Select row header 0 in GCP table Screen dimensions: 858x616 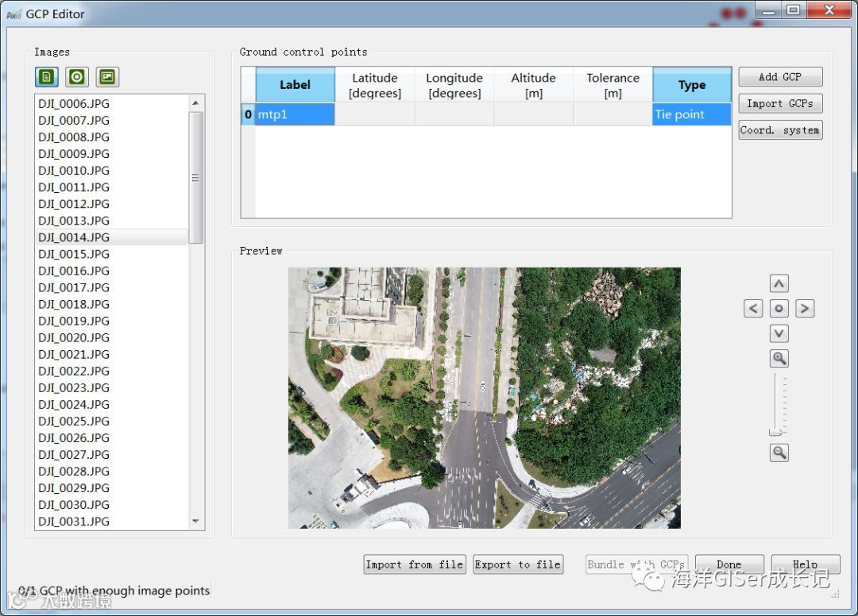click(x=248, y=114)
